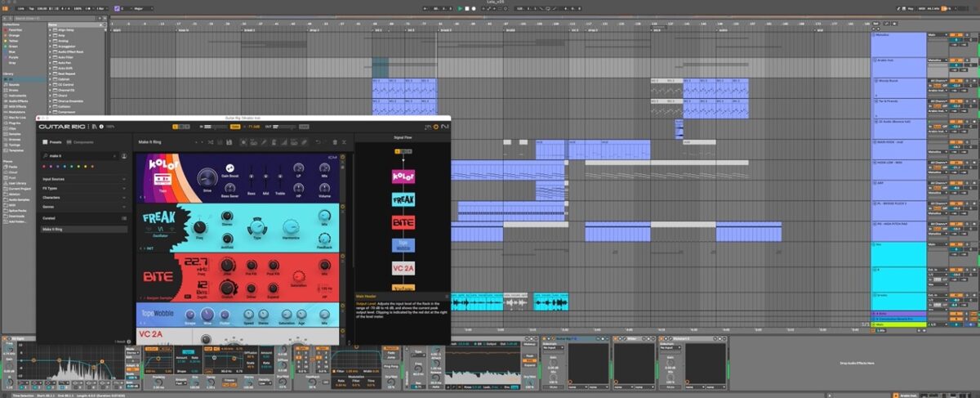Select the Bite block in Signal Flow
This screenshot has width=980, height=398.
pyautogui.click(x=403, y=221)
